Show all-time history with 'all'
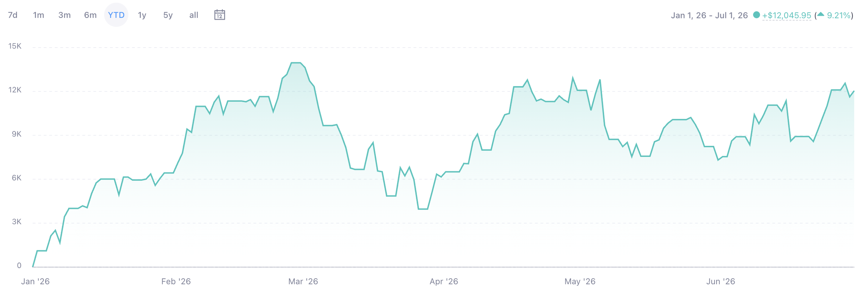The image size is (868, 300). tap(194, 15)
